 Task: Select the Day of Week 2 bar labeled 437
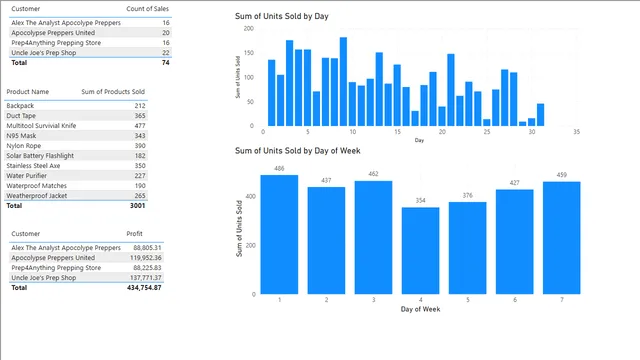[x=326, y=240]
